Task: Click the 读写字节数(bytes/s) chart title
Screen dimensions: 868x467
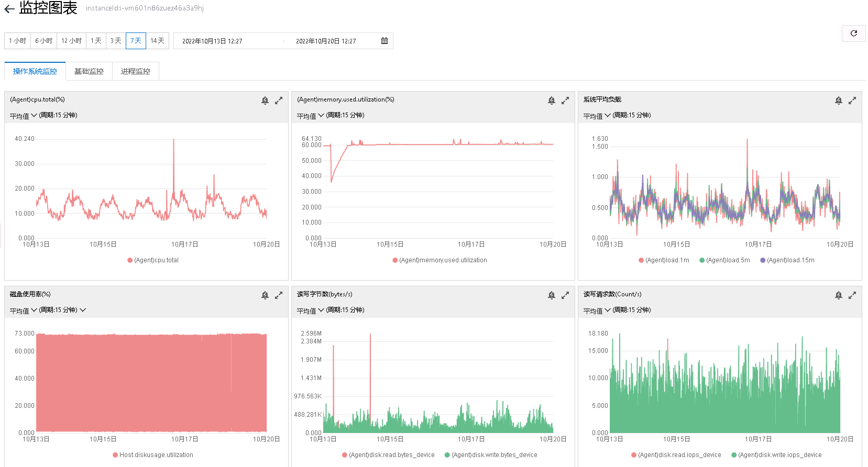Action: click(x=325, y=294)
